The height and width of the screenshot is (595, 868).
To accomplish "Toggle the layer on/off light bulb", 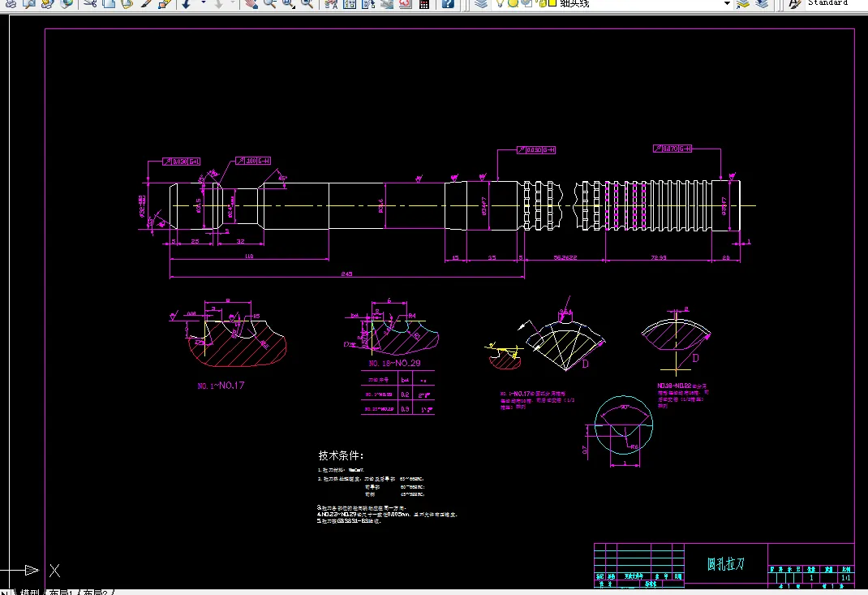I will click(500, 3).
